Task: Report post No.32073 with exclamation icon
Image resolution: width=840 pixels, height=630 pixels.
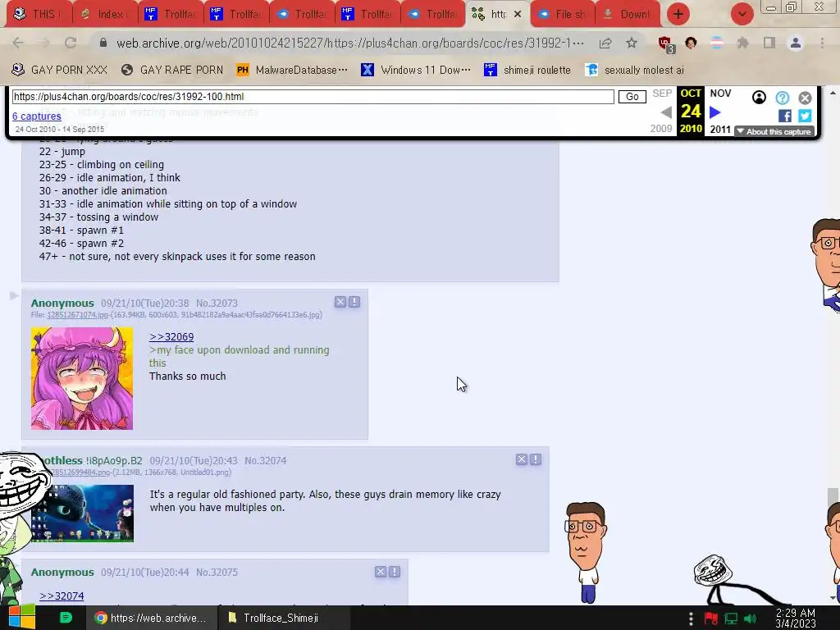Action: pos(354,302)
